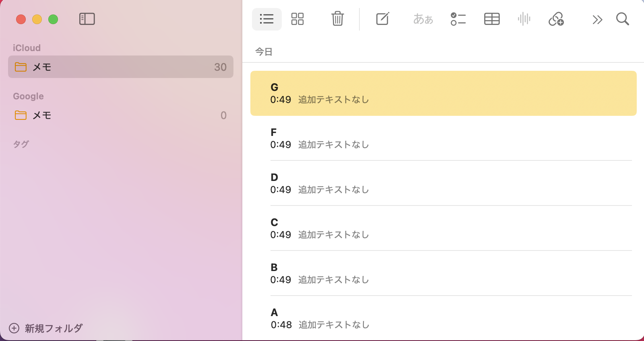Screen dimensions: 644x341
Task: Open note titled F
Action: click(443, 138)
